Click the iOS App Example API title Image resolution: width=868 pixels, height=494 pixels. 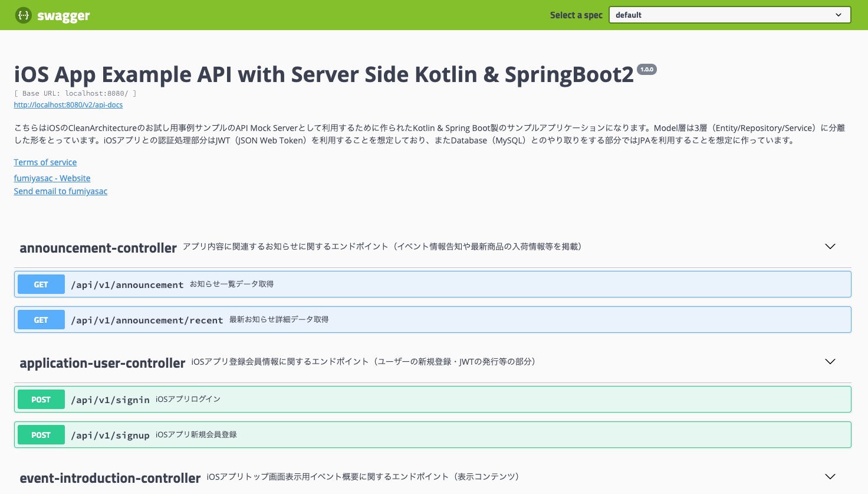(324, 74)
